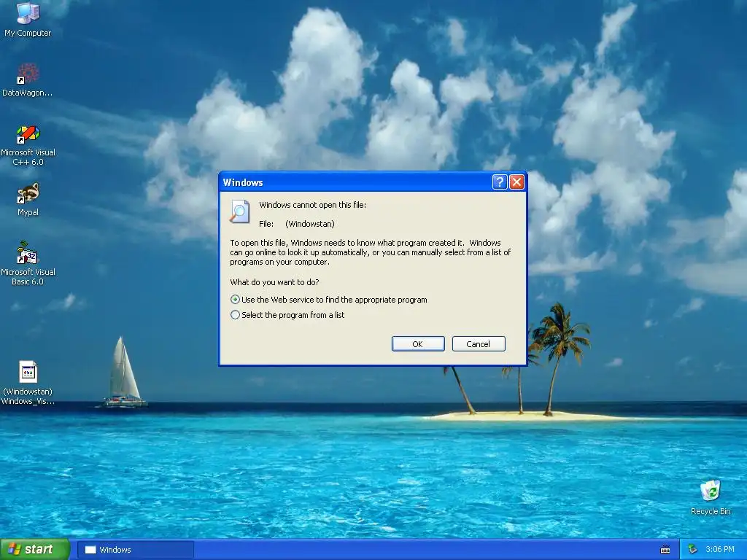The image size is (747, 560).
Task: Click the 3:06 PM clock
Action: click(x=719, y=550)
